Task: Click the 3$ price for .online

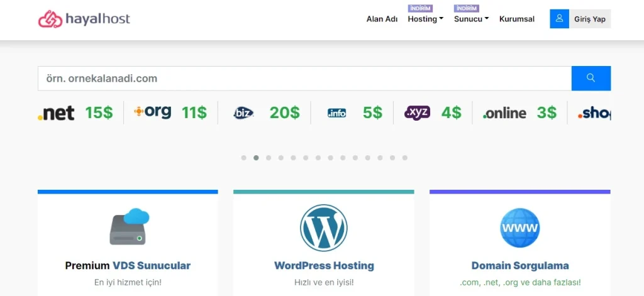Action: 547,112
